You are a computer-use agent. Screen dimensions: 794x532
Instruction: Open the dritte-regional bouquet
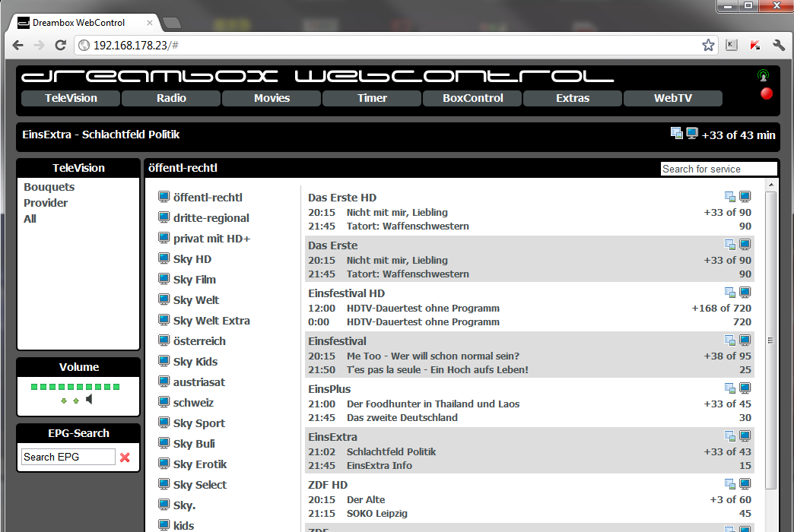pos(211,218)
